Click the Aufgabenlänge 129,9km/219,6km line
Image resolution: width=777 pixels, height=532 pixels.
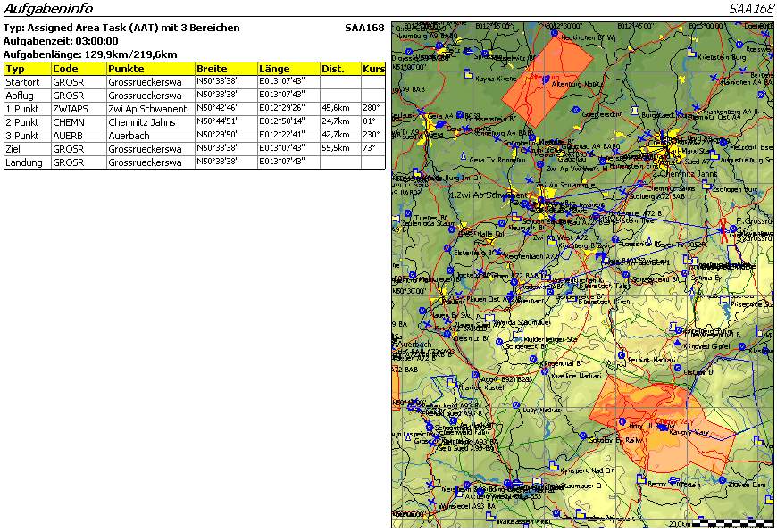point(90,54)
